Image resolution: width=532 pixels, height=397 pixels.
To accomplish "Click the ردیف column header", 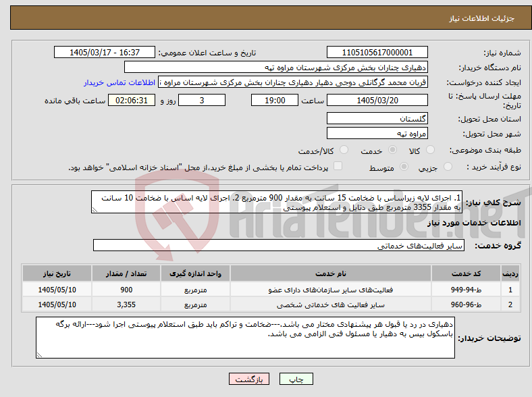I will pos(510,273).
